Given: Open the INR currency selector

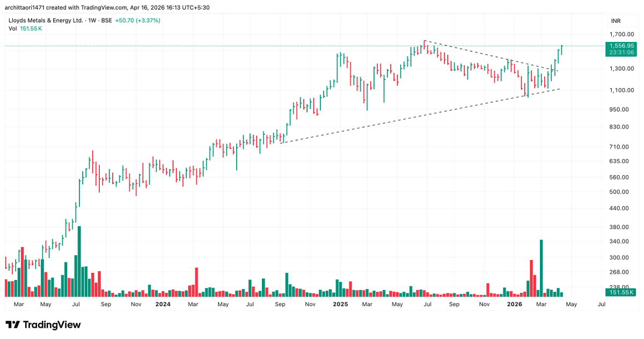Looking at the screenshot, I should [x=616, y=21].
